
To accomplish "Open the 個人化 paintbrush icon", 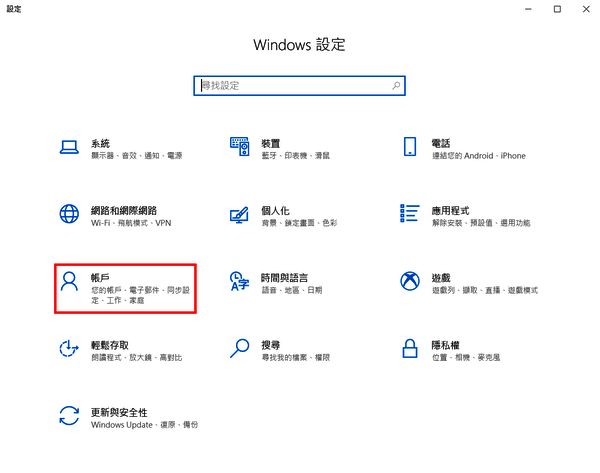I will click(x=239, y=215).
